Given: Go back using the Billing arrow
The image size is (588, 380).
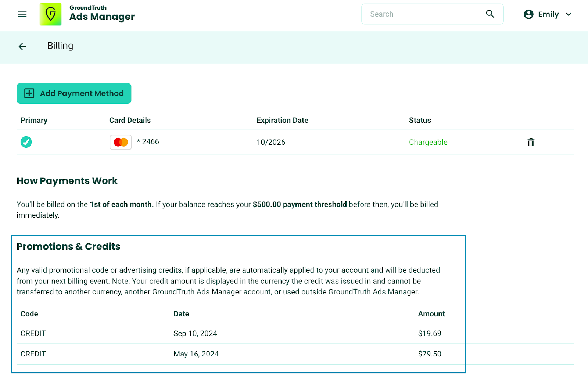Looking at the screenshot, I should pos(22,46).
